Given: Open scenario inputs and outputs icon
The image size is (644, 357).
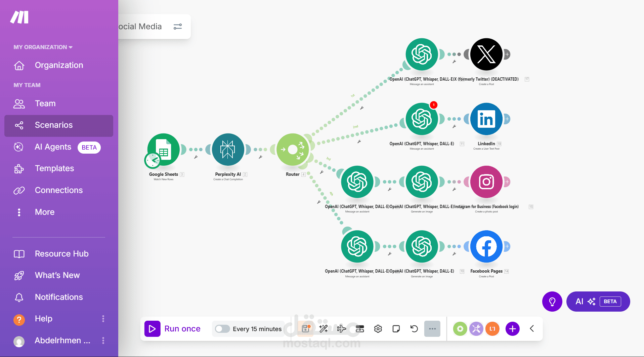Looking at the screenshot, I should (x=360, y=329).
